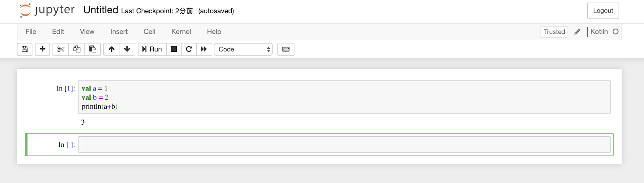644x183 pixels.
Task: Click the Trusted notebook indicator
Action: [554, 32]
